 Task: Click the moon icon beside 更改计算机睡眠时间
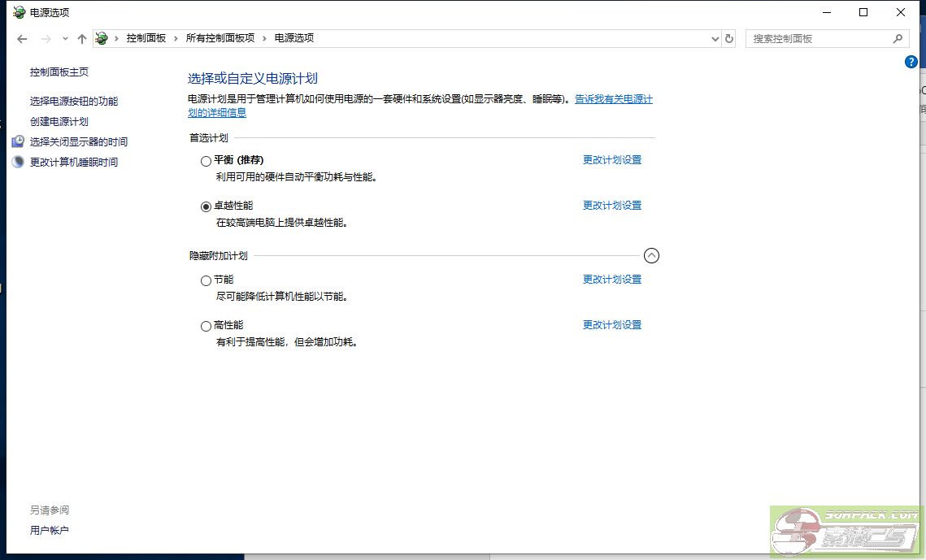pos(18,162)
